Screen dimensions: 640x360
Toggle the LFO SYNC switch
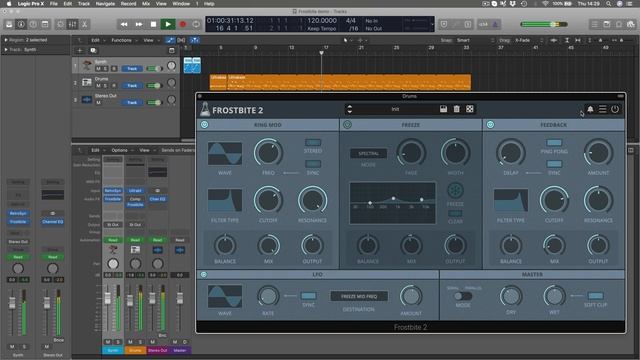[x=308, y=296]
